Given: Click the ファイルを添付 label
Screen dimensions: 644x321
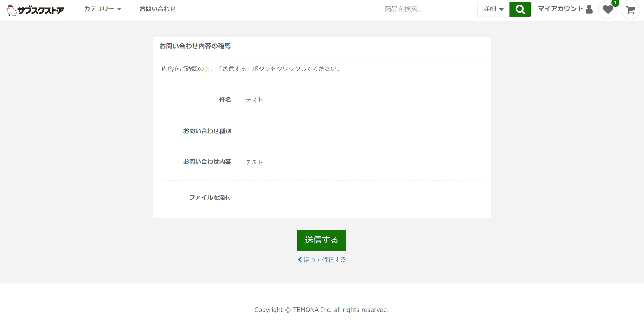Looking at the screenshot, I should 210,197.
